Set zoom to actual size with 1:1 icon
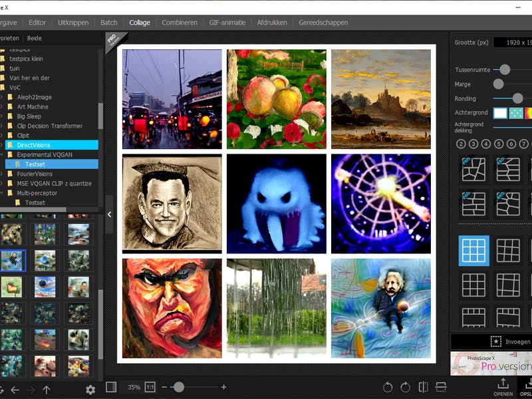 tap(150, 387)
